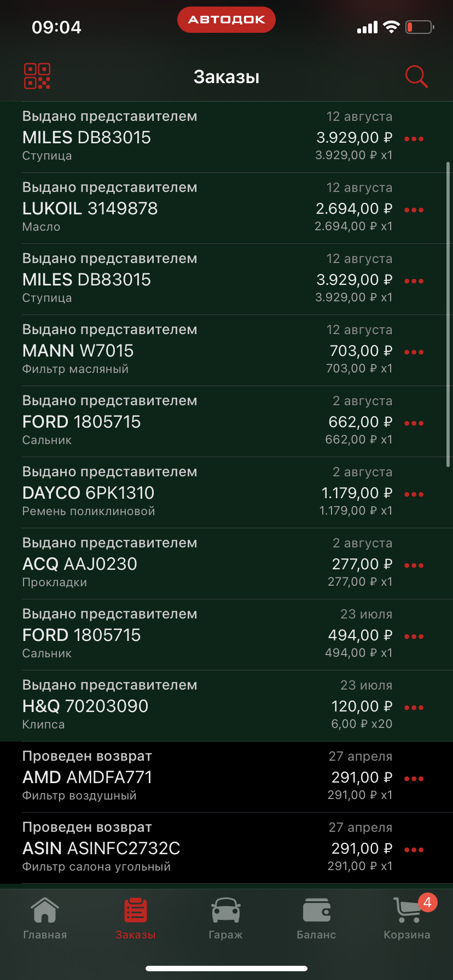Viewport: 453px width, 980px height.
Task: Open Баланс wallet tab
Action: point(316,918)
